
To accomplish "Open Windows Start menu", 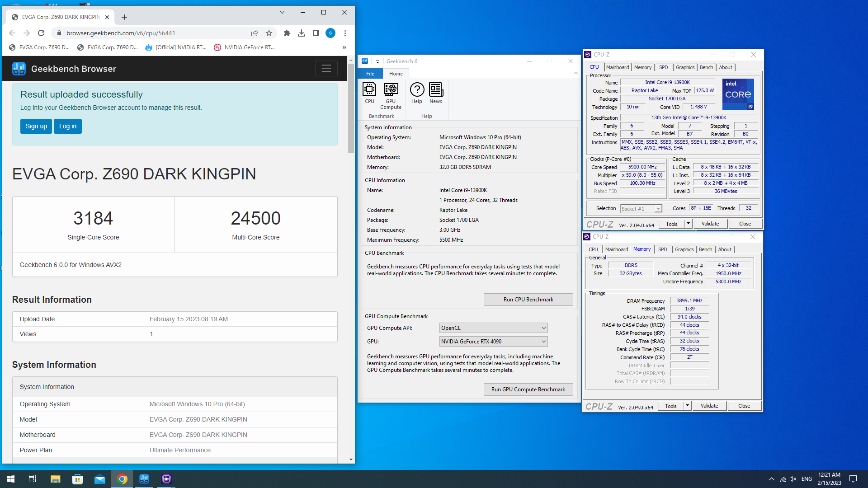I will (11, 479).
